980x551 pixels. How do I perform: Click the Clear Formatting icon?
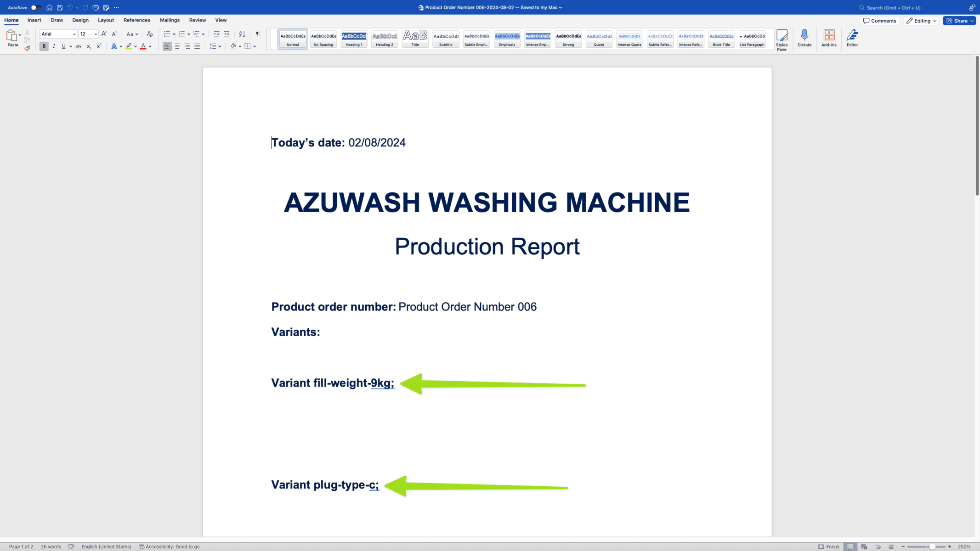click(150, 34)
